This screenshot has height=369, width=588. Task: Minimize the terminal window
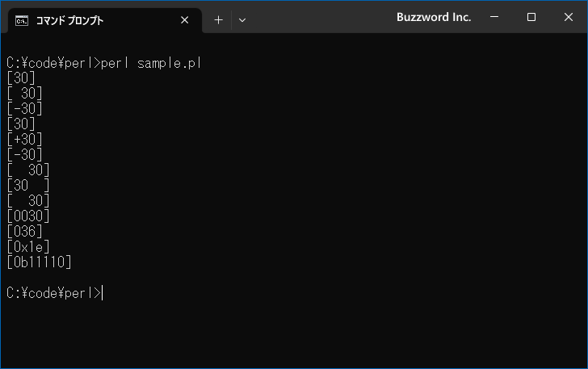point(494,17)
